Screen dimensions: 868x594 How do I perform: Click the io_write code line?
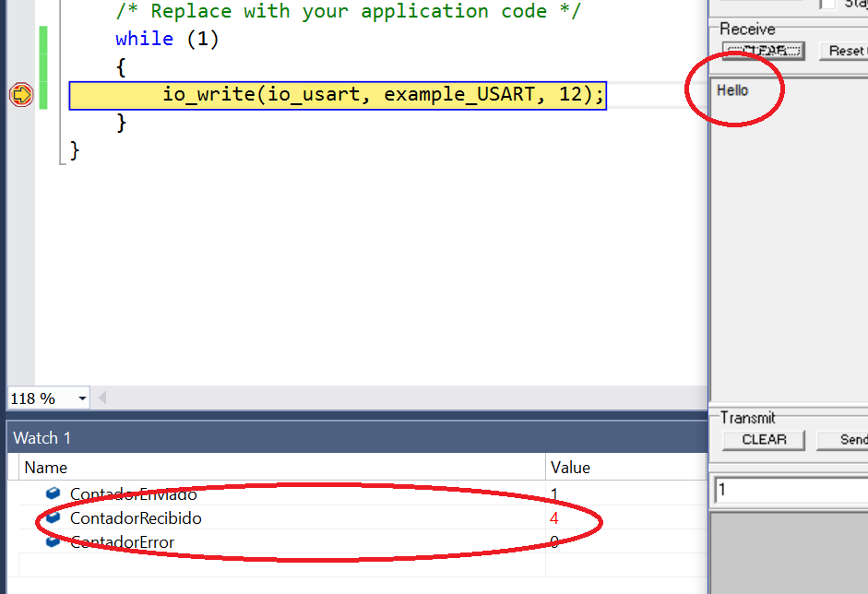(x=338, y=95)
